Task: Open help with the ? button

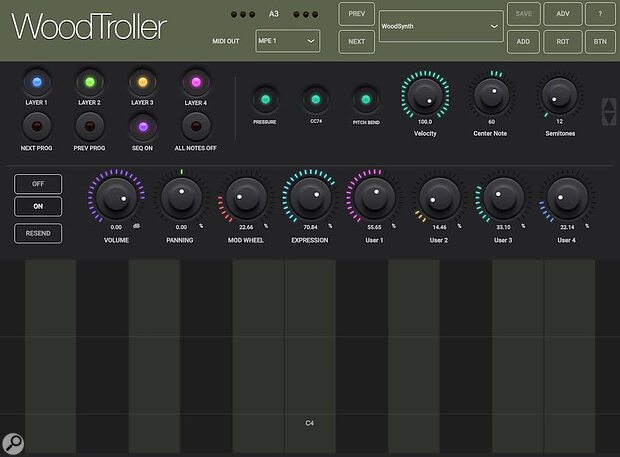Action: point(600,14)
